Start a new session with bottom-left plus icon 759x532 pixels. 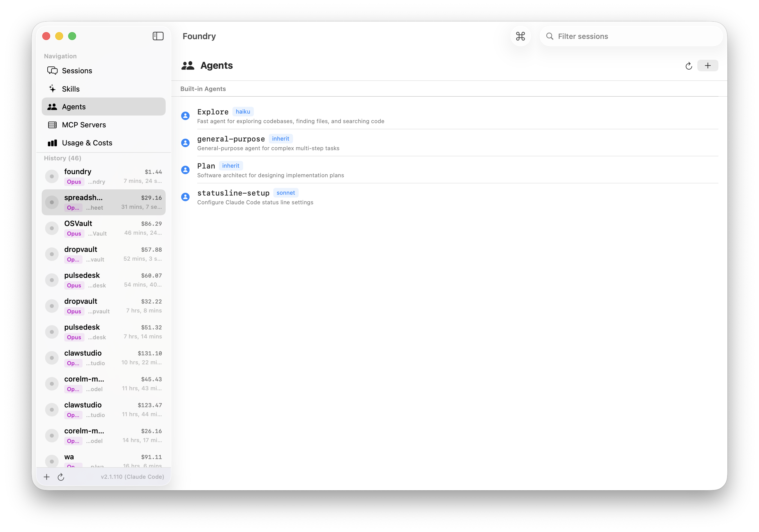tap(46, 477)
